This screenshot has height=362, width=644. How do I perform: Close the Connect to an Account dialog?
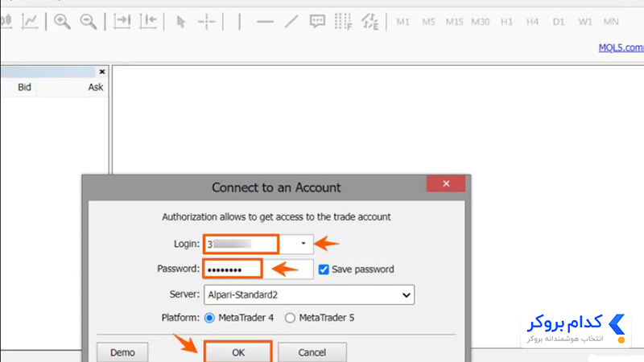(446, 183)
